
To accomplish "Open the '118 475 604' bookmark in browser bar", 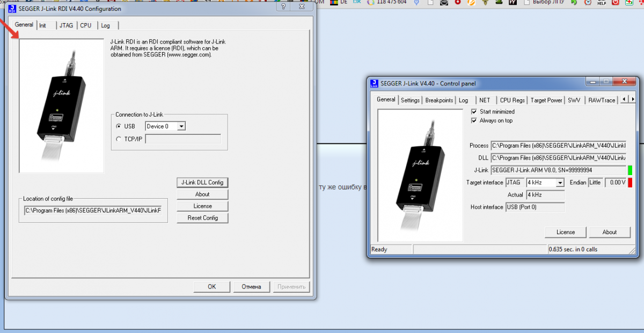I will [387, 2].
